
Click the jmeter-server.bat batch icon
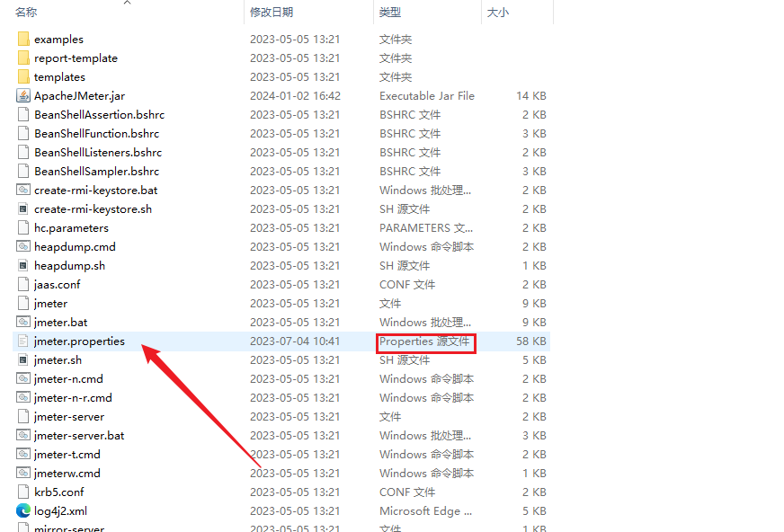tap(23, 435)
